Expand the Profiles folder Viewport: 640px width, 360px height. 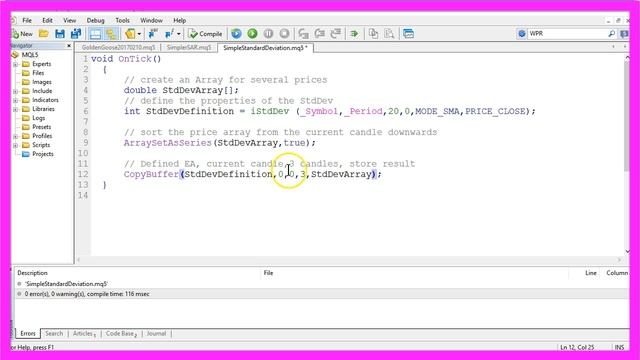point(16,136)
